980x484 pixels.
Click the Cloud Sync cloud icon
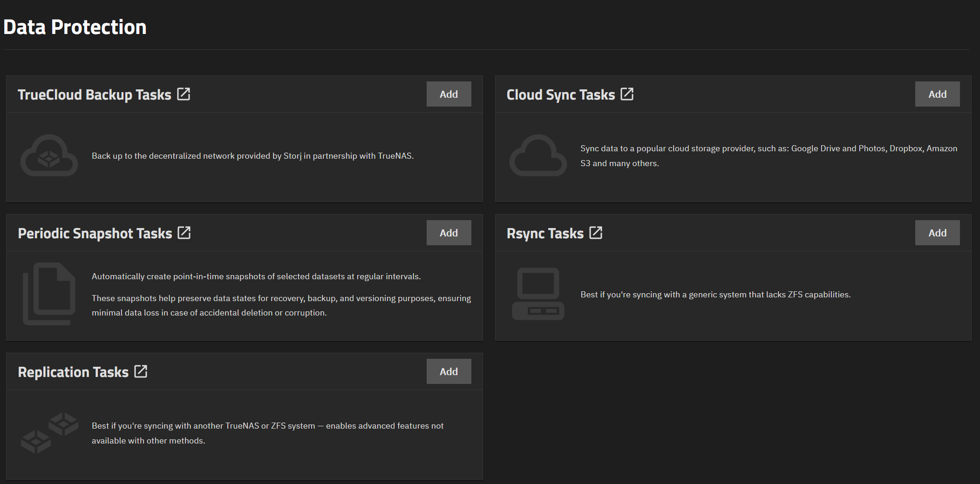tap(538, 155)
